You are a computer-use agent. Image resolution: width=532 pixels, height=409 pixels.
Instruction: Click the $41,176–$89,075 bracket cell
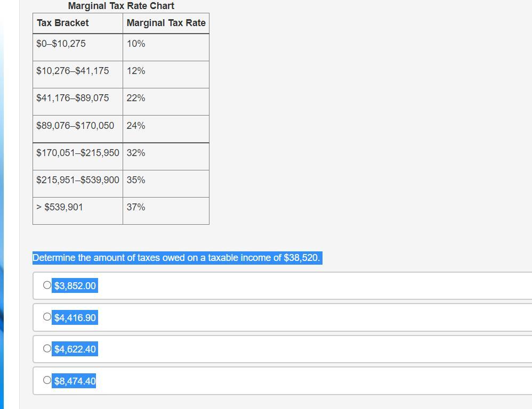tap(72, 98)
